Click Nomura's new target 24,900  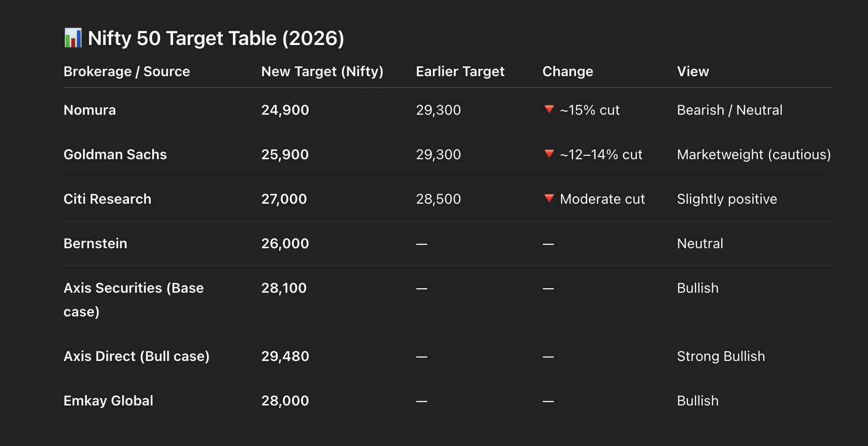click(285, 110)
